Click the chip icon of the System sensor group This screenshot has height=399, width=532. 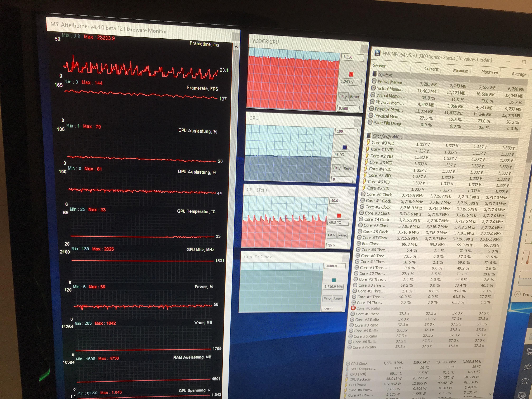[x=374, y=74]
